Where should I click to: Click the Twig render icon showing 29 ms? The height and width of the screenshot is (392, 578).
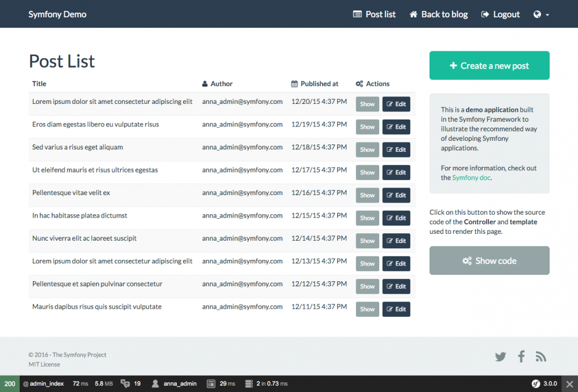coord(211,383)
